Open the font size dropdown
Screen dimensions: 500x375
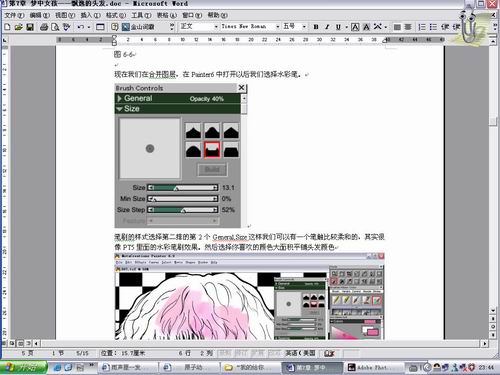coord(304,27)
